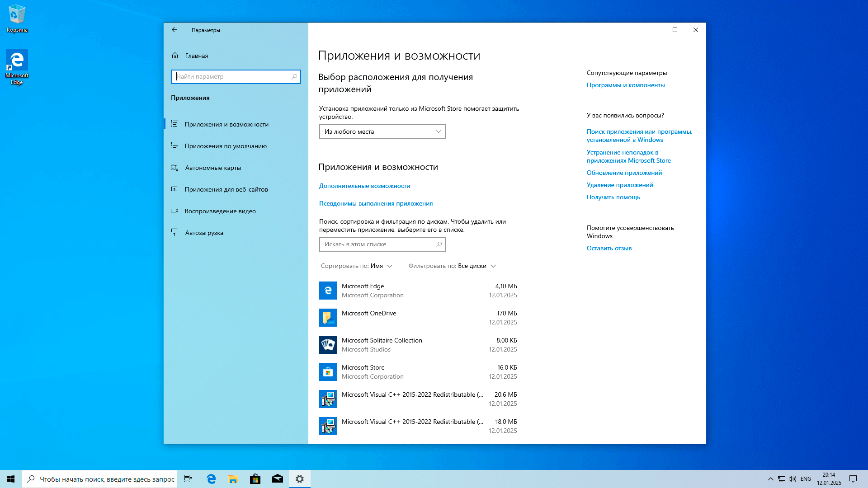Open Mail from the taskbar

pos(277,479)
